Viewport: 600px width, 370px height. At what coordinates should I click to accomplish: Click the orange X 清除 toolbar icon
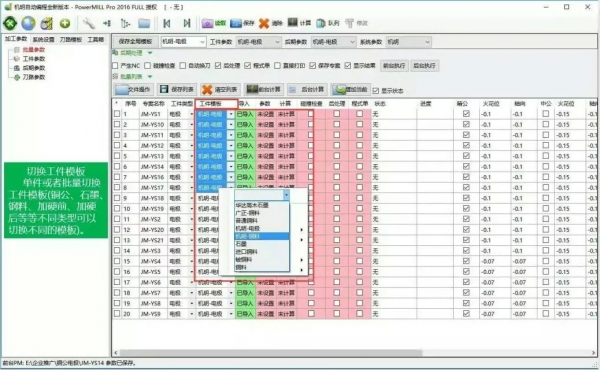pos(264,23)
